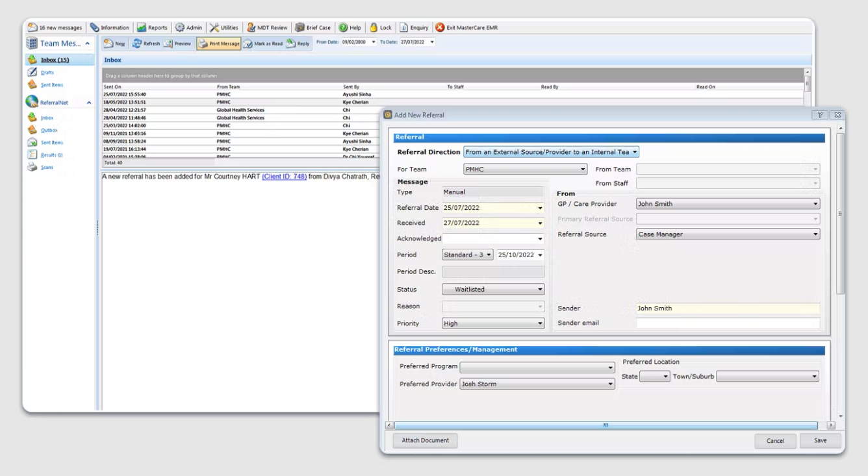
Task: Follow the Client ID: 748 link
Action: click(x=284, y=177)
